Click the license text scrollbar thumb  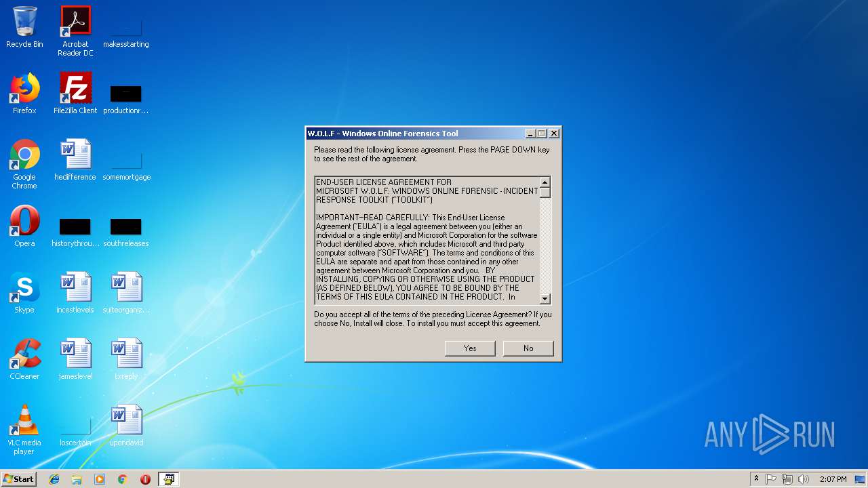pos(545,192)
